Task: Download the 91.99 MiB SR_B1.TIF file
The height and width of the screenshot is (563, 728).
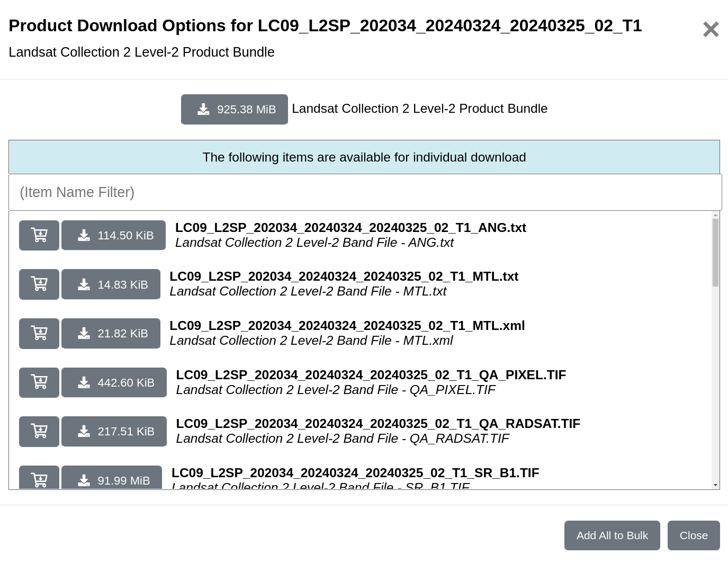Action: point(112,477)
